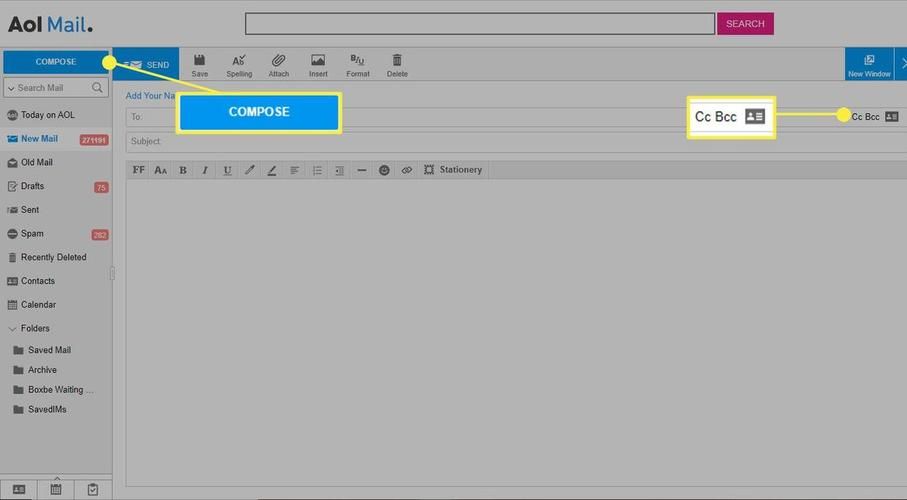Click the To recipient field

point(516,117)
